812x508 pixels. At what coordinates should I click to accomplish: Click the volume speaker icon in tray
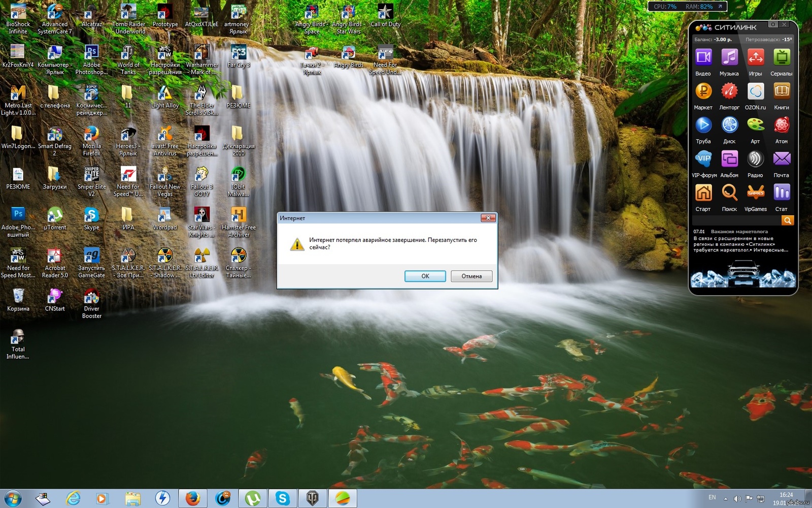click(x=737, y=498)
